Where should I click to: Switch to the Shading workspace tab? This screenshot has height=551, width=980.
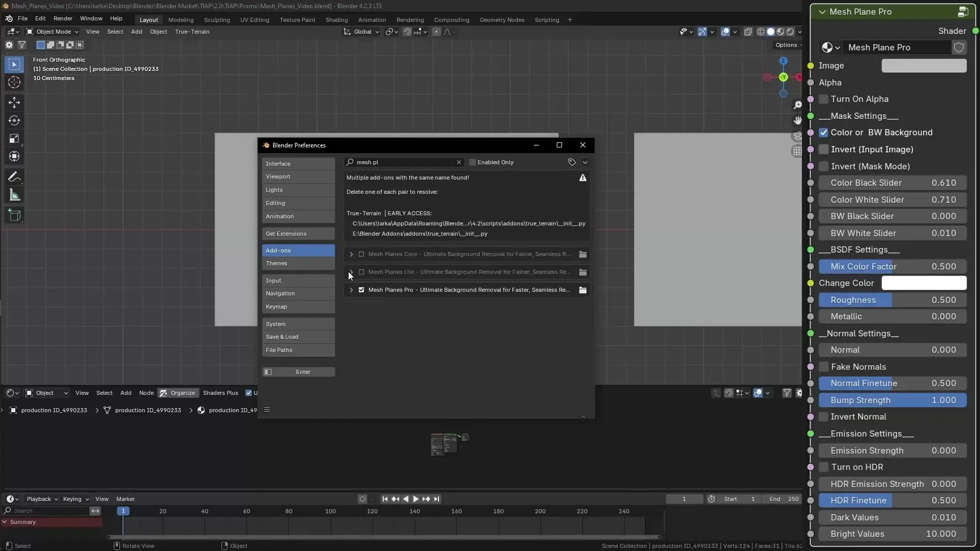point(336,20)
